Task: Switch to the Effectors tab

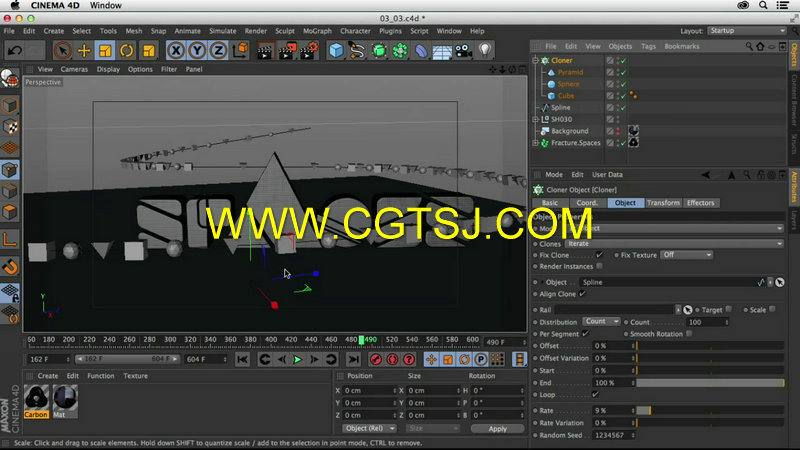Action: pos(701,203)
